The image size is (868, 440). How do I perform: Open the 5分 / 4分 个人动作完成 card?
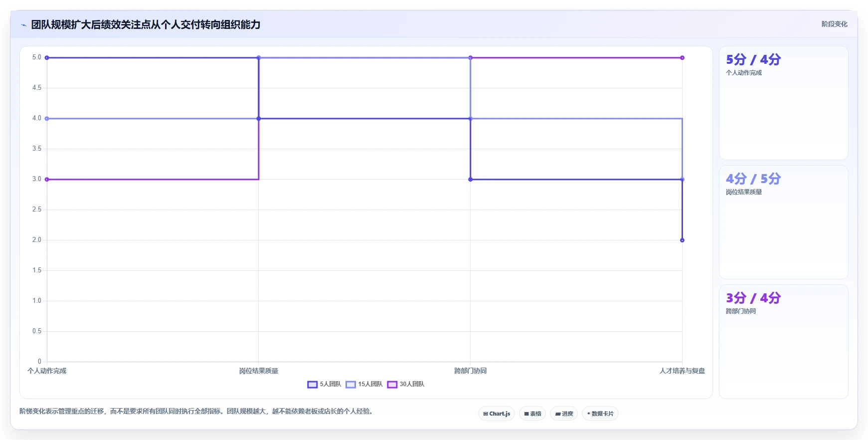click(783, 103)
